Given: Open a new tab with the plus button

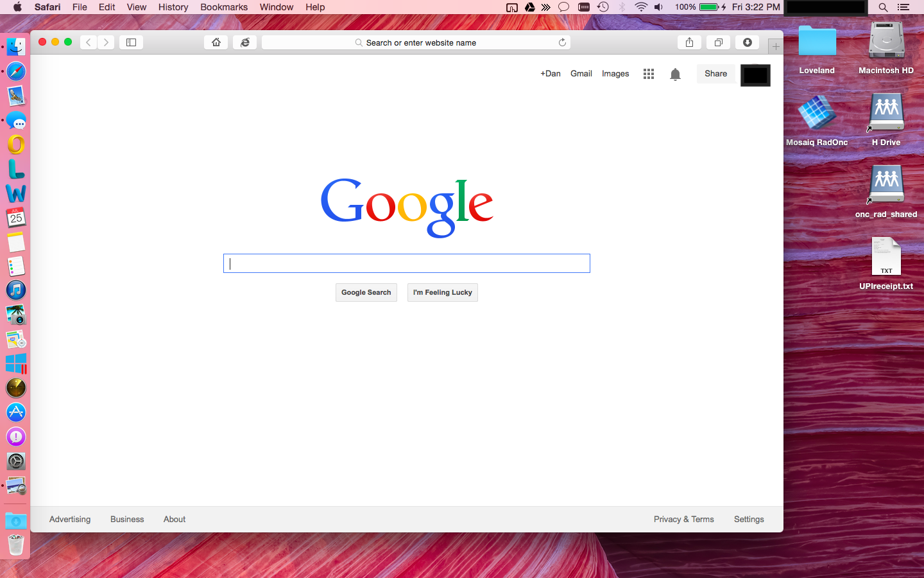Looking at the screenshot, I should tap(776, 46).
